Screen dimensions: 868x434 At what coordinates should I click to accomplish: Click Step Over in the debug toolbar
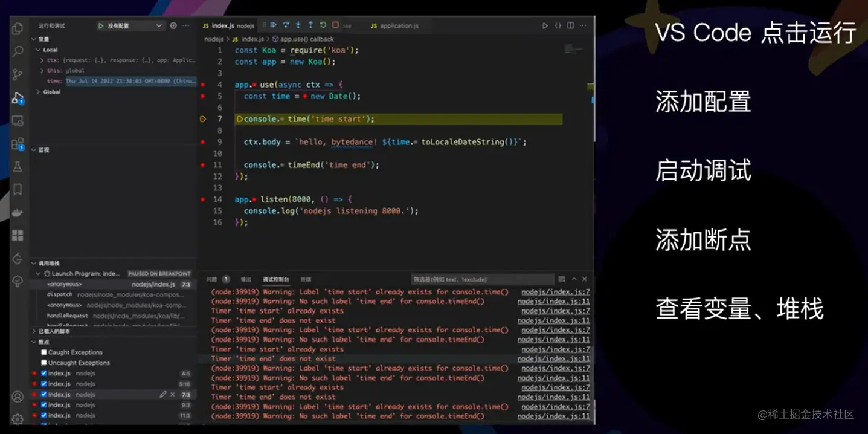pyautogui.click(x=286, y=25)
